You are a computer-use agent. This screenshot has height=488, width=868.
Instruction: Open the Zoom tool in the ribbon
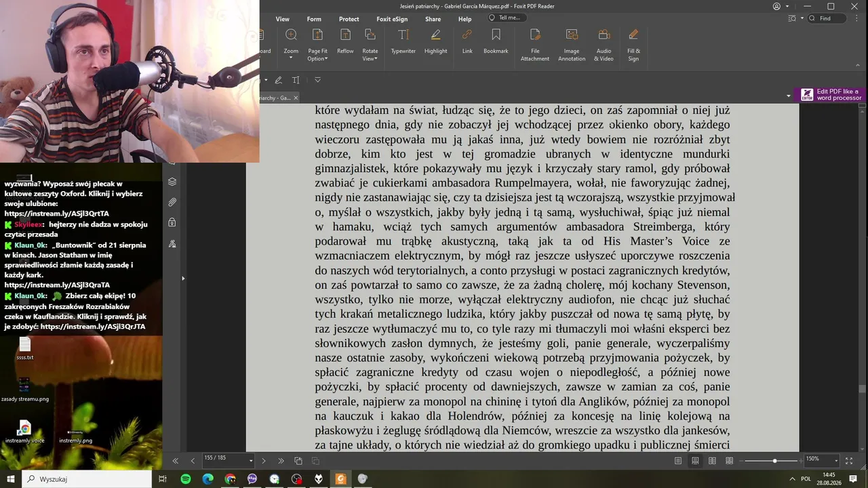tap(291, 43)
